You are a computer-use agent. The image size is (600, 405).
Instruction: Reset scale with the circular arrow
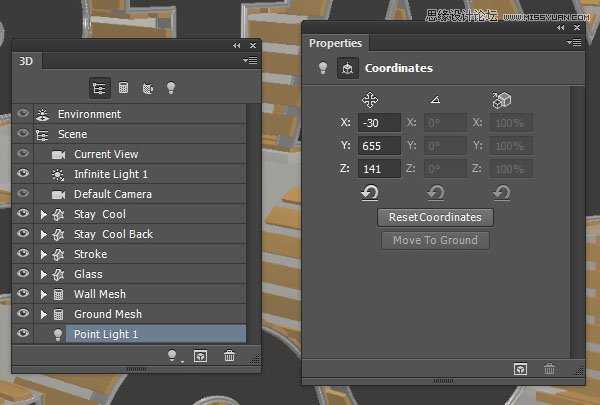pyautogui.click(x=501, y=193)
